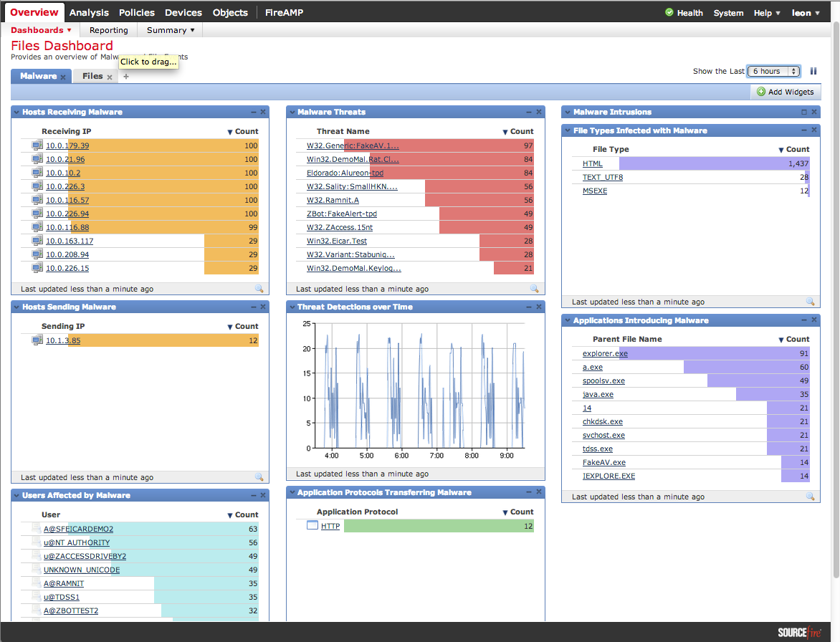Switch to the Files tab
The width and height of the screenshot is (840, 642).
93,75
